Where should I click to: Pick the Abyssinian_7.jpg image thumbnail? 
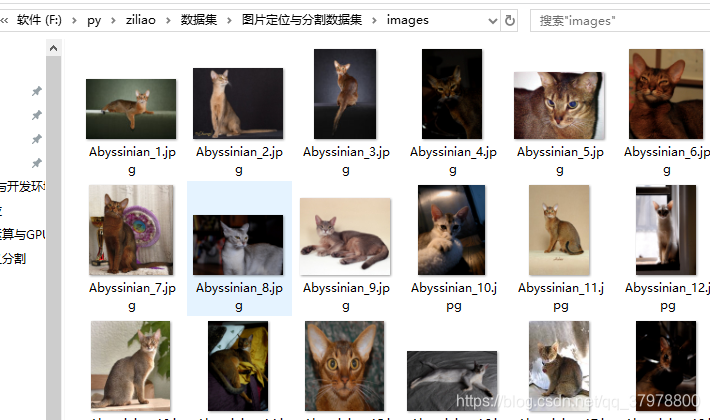(131, 230)
